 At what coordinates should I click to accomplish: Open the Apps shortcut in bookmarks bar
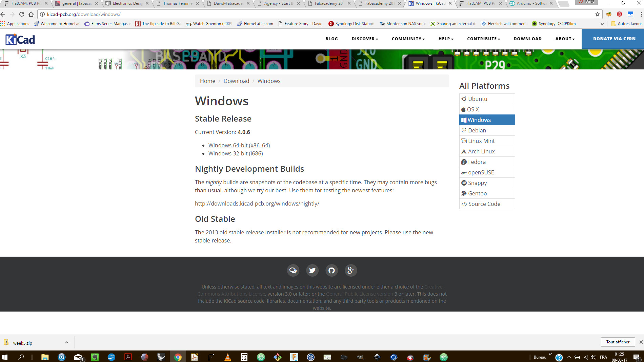(15, 24)
